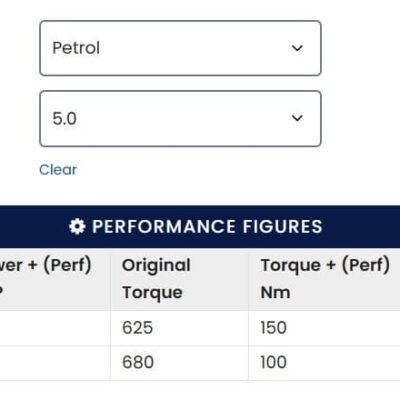The height and width of the screenshot is (400, 400).
Task: Open the Petrol fuel type dropdown
Action: (180, 48)
